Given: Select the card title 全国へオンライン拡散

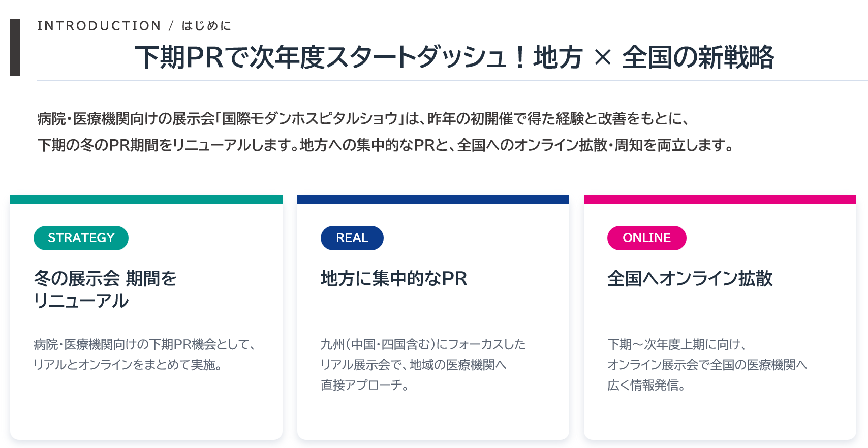Looking at the screenshot, I should pyautogui.click(x=690, y=278).
